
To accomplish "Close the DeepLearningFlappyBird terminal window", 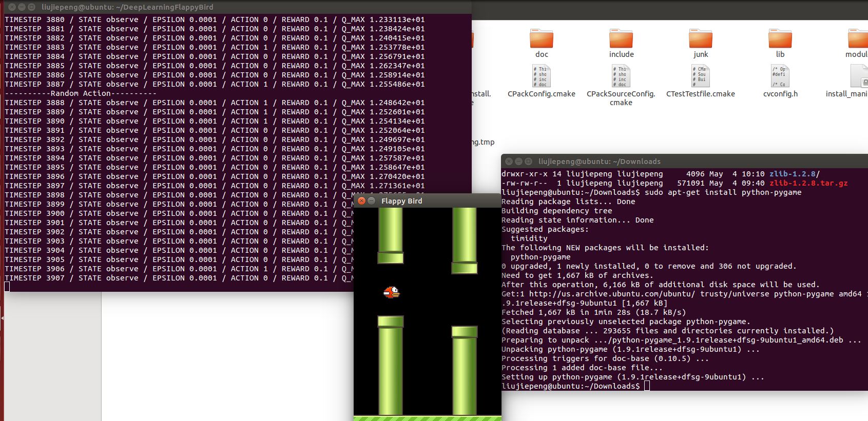I will coord(12,7).
